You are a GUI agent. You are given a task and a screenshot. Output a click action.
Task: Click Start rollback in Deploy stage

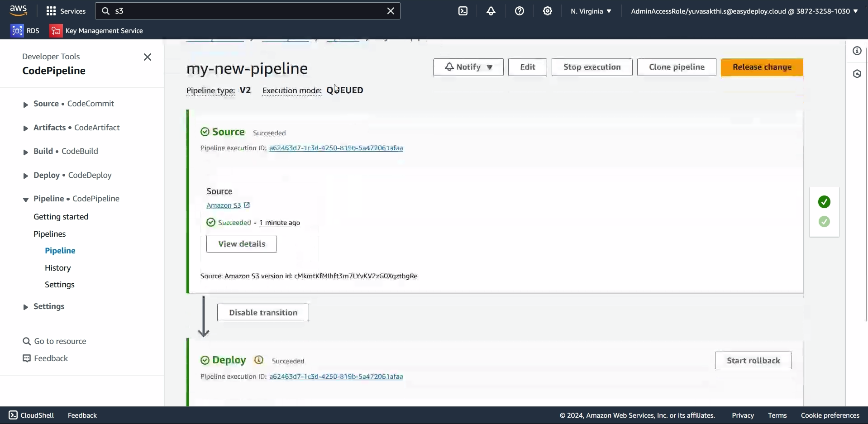point(754,361)
